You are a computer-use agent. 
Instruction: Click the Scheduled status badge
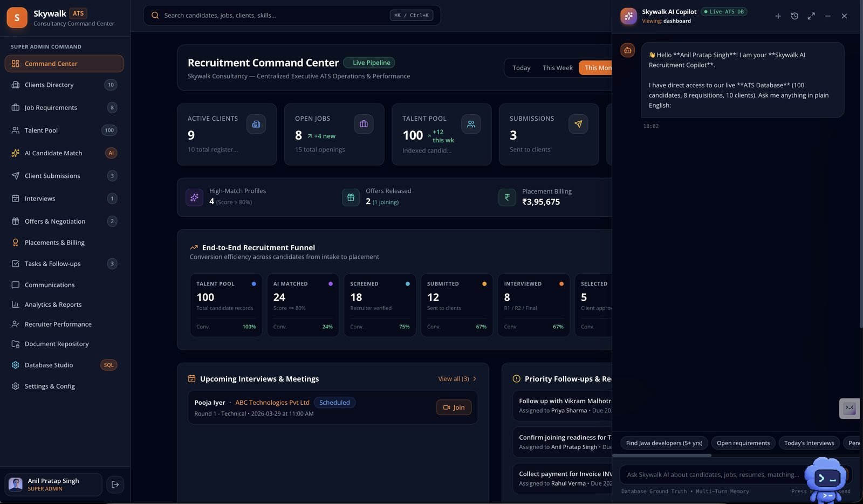pos(334,403)
